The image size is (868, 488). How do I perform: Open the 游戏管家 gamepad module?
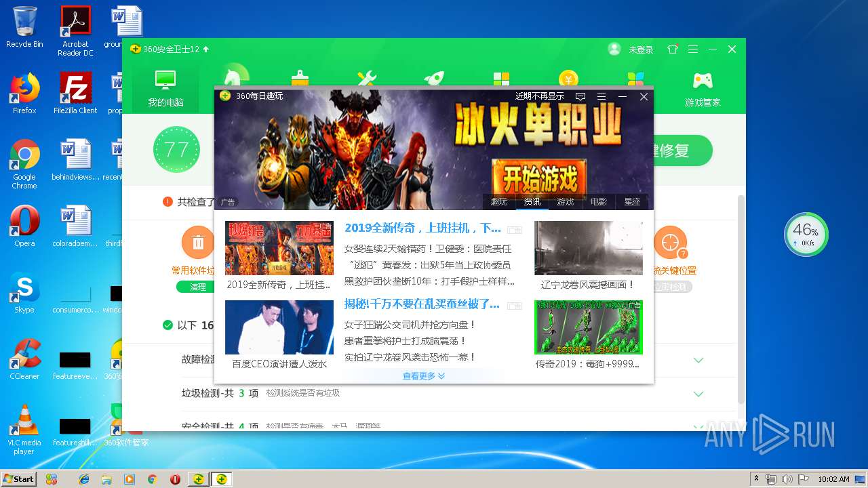coord(703,88)
